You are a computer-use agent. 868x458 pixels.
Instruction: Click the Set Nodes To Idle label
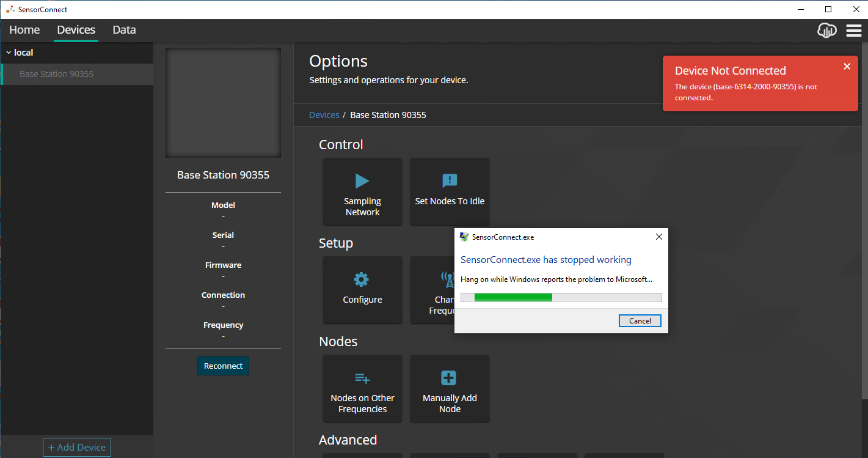click(450, 201)
